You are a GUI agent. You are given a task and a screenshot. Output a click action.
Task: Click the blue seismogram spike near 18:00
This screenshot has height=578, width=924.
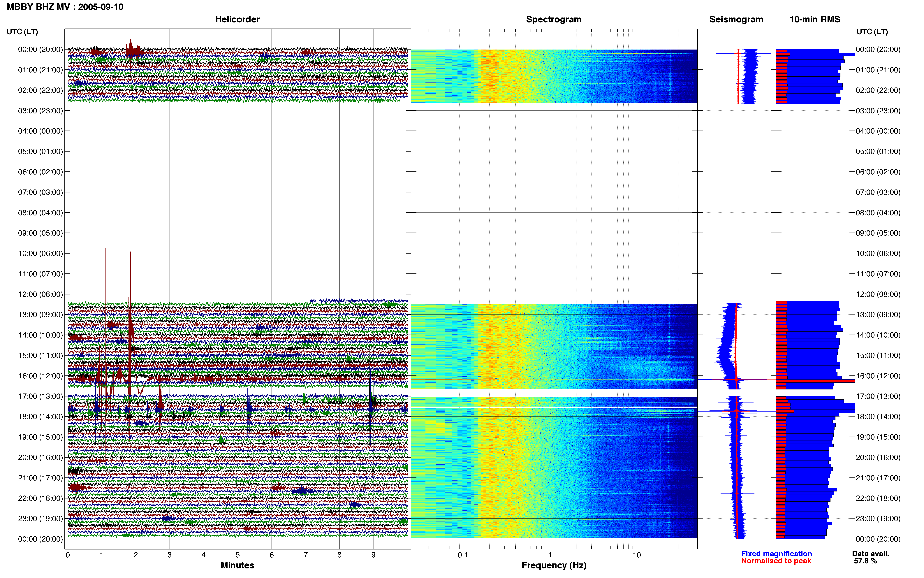point(736,411)
